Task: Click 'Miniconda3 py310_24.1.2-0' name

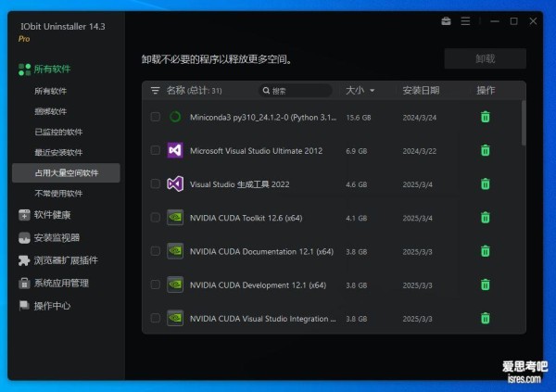Action: point(263,118)
